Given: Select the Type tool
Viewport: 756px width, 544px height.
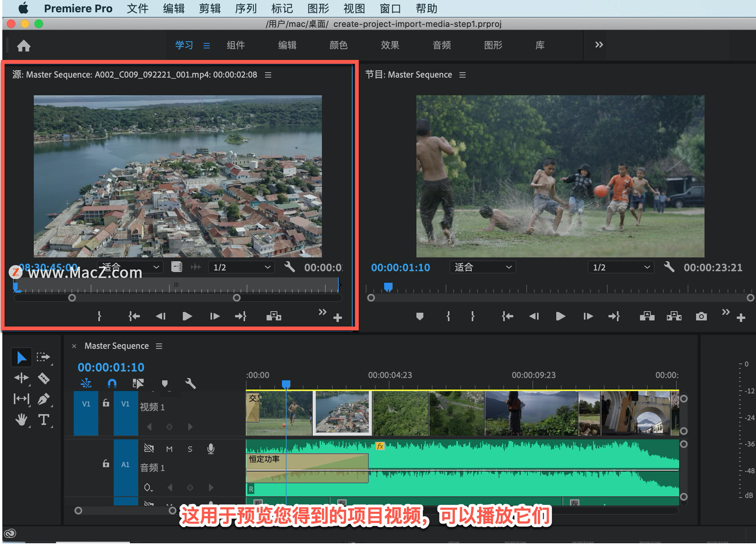Looking at the screenshot, I should tap(43, 420).
